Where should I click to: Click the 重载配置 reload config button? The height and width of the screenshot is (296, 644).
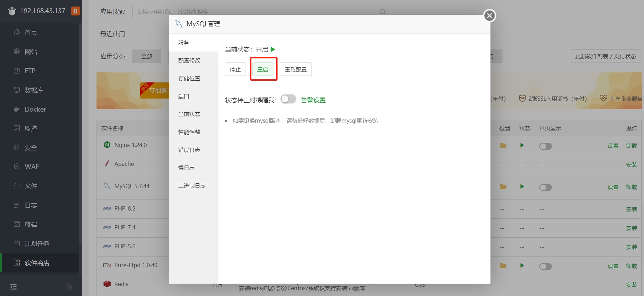[x=296, y=69]
